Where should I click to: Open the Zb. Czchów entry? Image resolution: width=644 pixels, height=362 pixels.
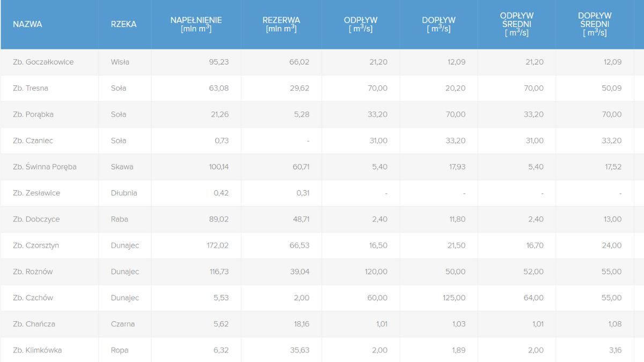point(33,298)
